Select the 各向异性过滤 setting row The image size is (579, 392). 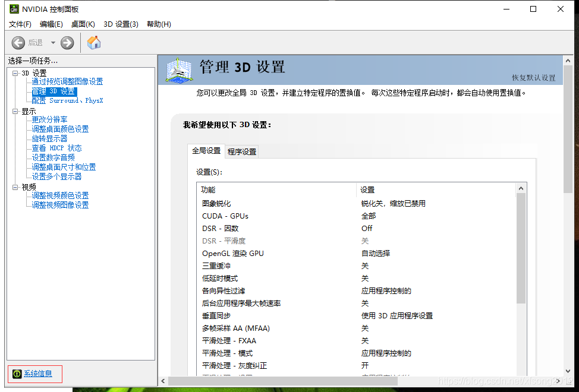point(356,291)
